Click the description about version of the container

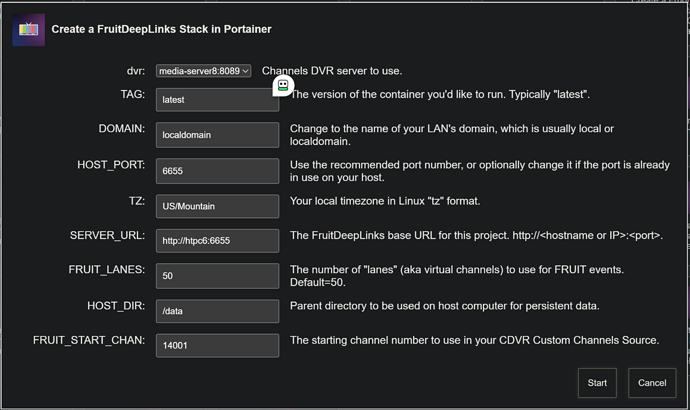tap(440, 95)
